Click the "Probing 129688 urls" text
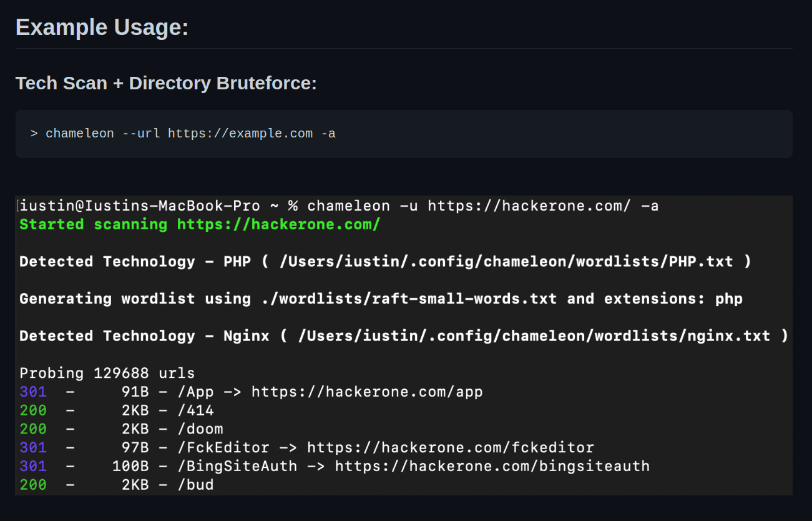 pos(107,373)
